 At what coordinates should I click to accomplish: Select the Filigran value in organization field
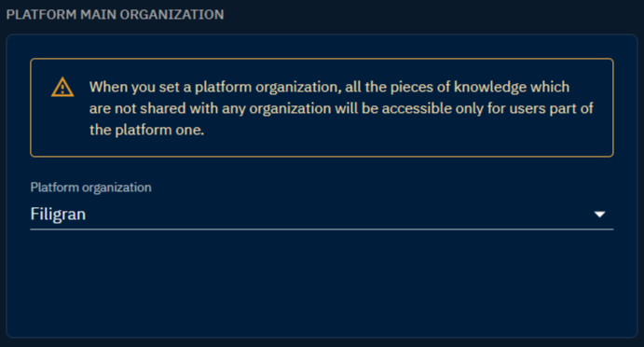(58, 215)
